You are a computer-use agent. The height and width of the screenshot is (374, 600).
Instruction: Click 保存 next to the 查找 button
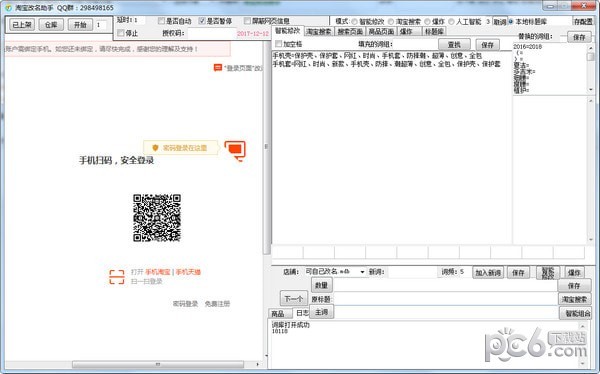click(487, 45)
